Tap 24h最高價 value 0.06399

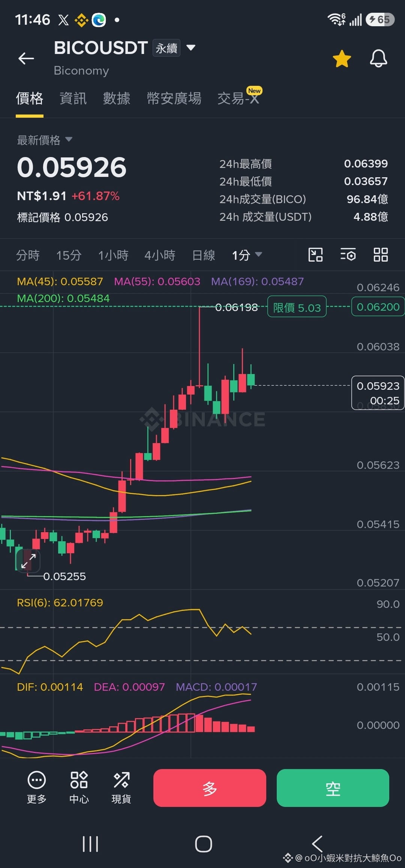pos(366,164)
